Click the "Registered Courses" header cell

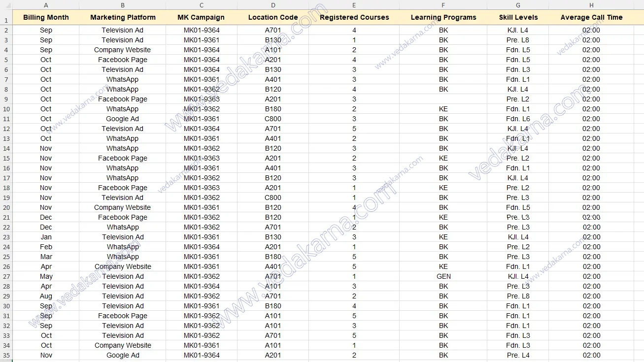354,17
